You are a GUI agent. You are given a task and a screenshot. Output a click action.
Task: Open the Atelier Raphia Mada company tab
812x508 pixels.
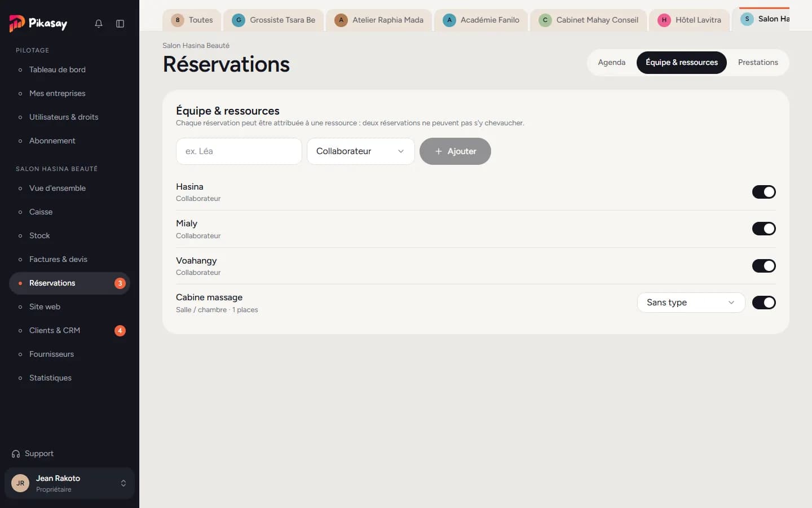tap(379, 20)
